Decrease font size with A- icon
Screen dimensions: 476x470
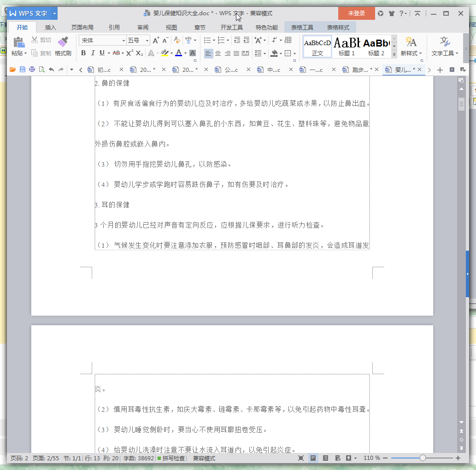click(165, 40)
